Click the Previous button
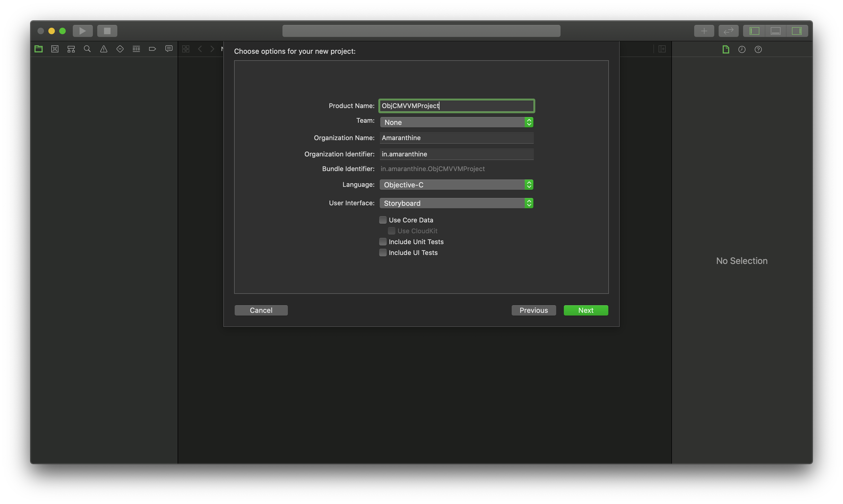843x504 pixels. coord(533,310)
